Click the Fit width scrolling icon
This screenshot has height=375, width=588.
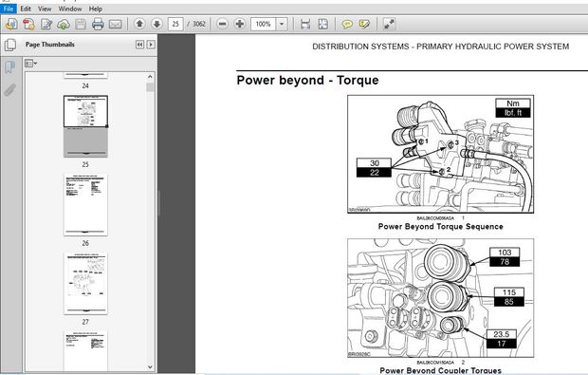pyautogui.click(x=305, y=24)
